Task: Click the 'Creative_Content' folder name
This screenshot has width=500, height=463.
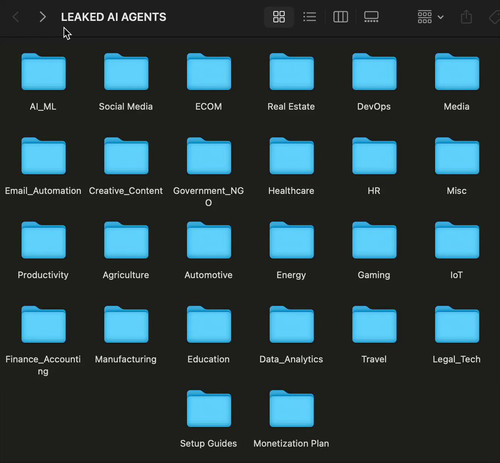Action: point(126,191)
